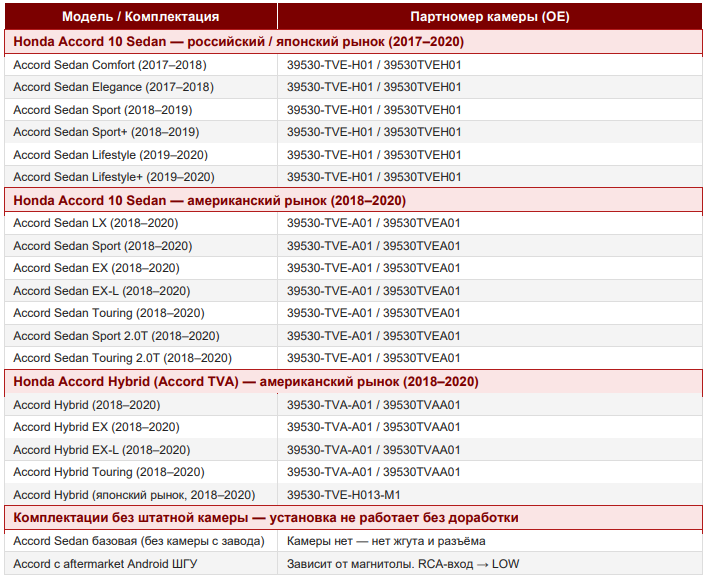The width and height of the screenshot is (708, 579).
Task: Select 'Accord Sedan Sport (2018–2020)' cell
Action: pyautogui.click(x=140, y=246)
